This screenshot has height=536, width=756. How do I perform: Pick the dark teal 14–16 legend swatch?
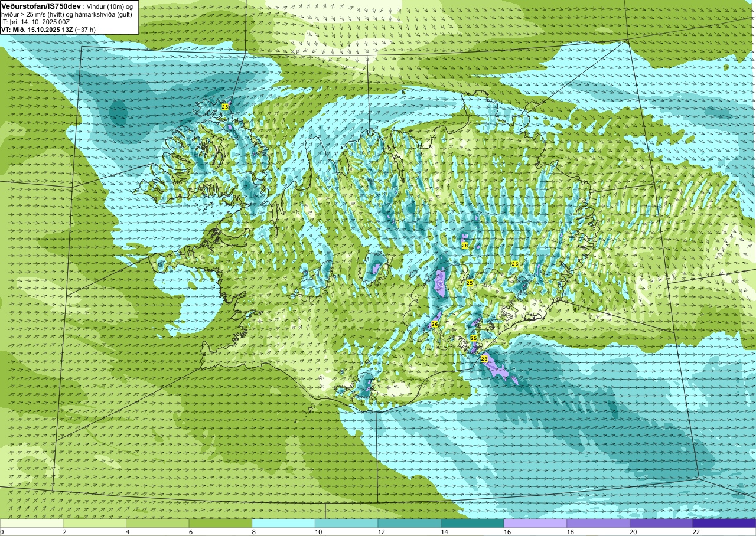pos(472,523)
